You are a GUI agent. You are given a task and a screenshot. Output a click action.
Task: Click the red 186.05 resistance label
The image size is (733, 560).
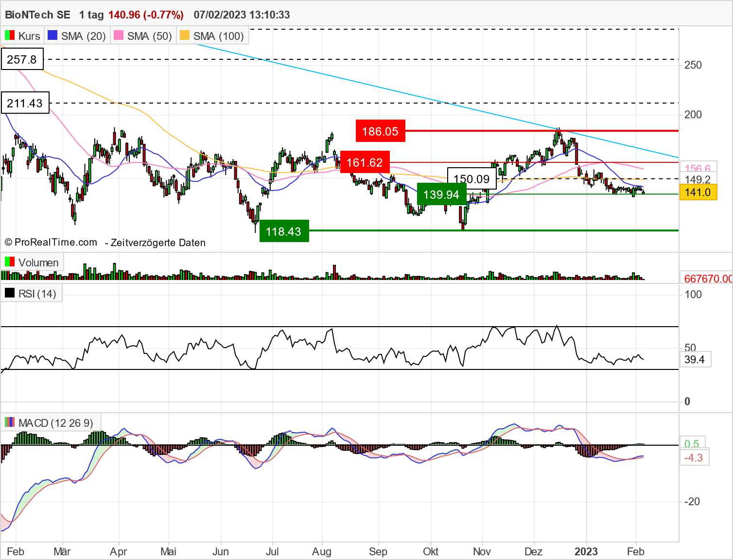[380, 131]
